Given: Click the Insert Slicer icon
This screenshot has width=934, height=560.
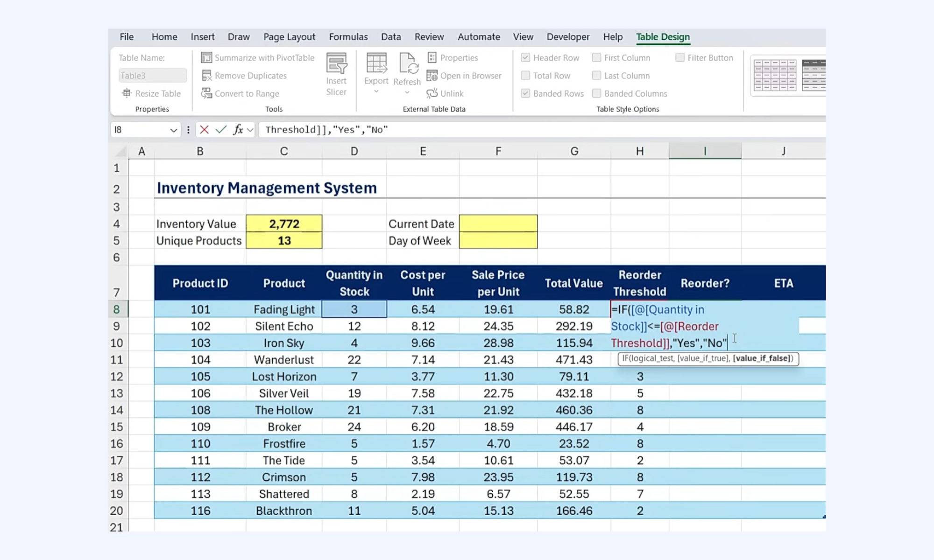Looking at the screenshot, I should click(336, 63).
